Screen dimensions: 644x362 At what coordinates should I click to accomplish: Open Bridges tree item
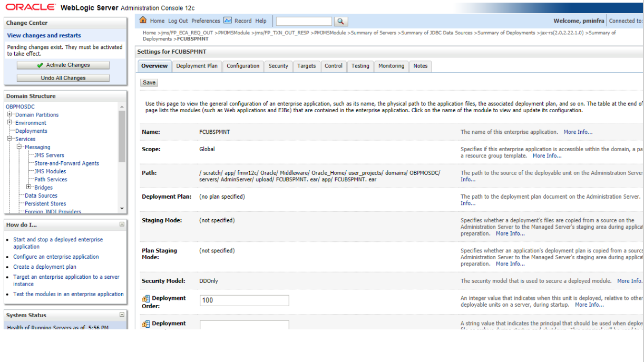point(43,188)
